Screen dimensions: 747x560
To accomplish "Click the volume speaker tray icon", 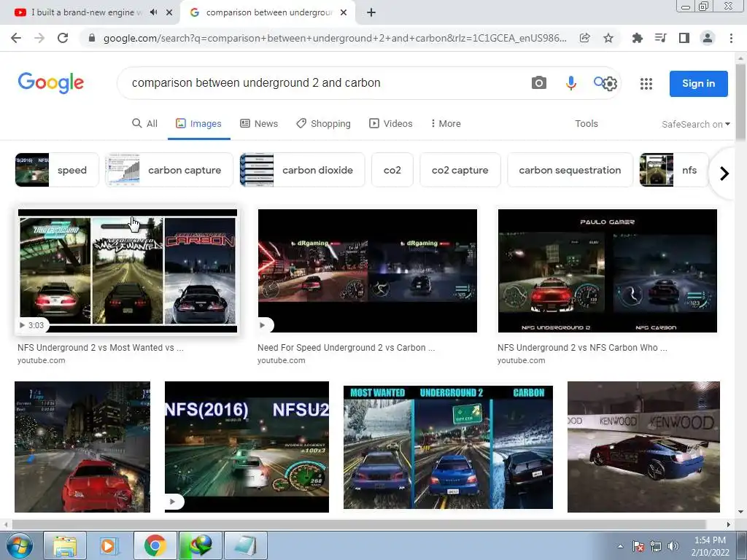I will coord(673,545).
